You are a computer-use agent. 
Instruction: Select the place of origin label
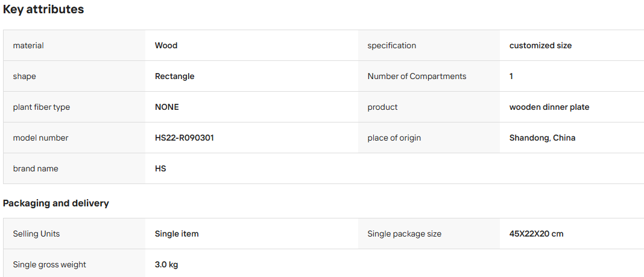(x=394, y=138)
